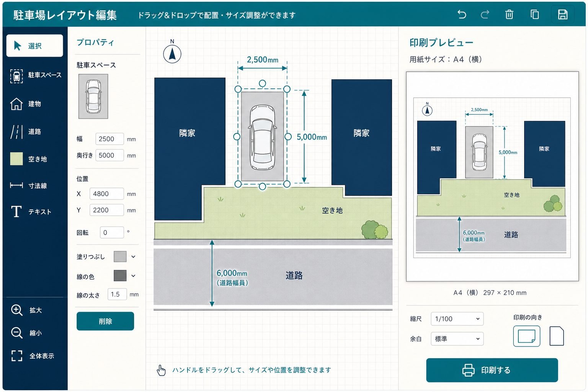The image size is (588, 392).
Task: Click the north compass icon on canvas
Action: point(172,53)
